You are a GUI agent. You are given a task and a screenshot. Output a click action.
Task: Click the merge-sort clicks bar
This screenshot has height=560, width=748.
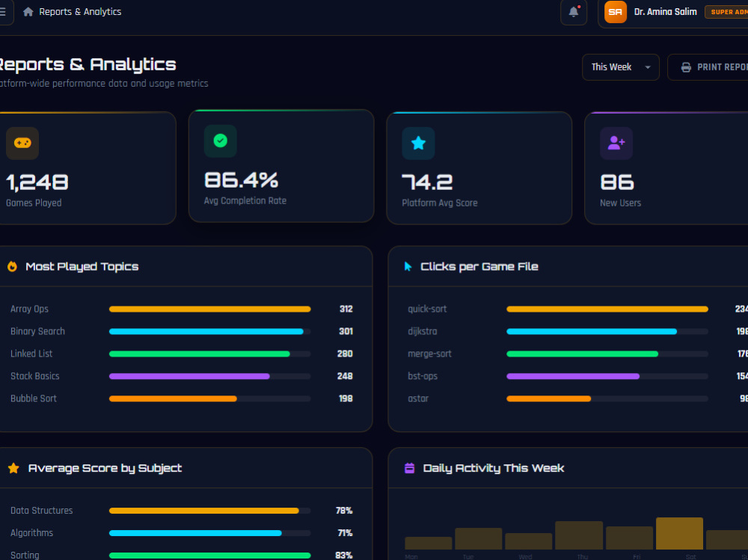pyautogui.click(x=607, y=354)
